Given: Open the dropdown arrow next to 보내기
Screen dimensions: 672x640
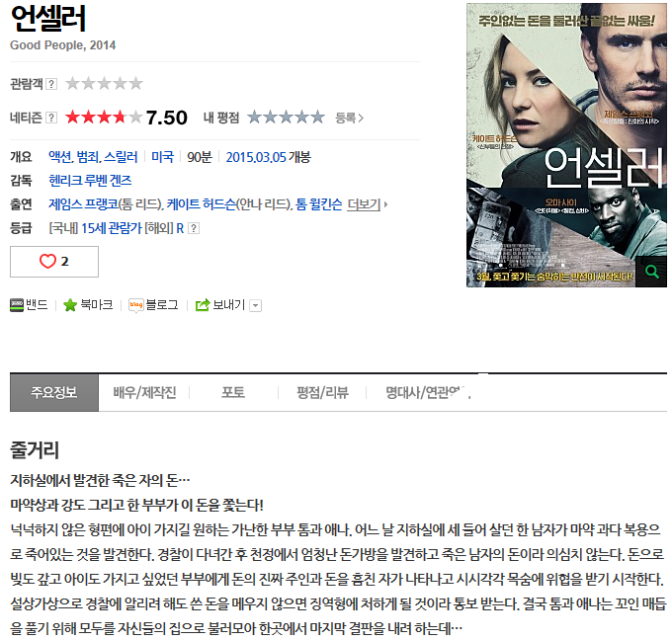Looking at the screenshot, I should tap(255, 305).
